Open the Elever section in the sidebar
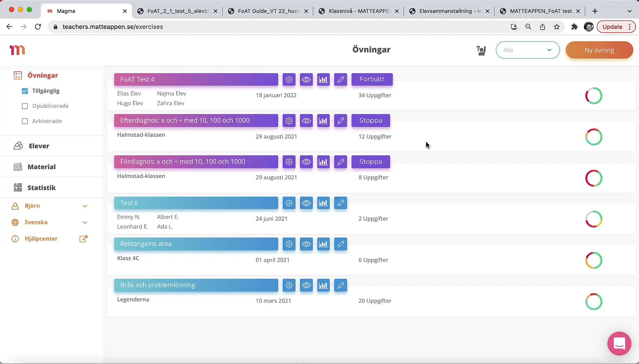 point(39,146)
